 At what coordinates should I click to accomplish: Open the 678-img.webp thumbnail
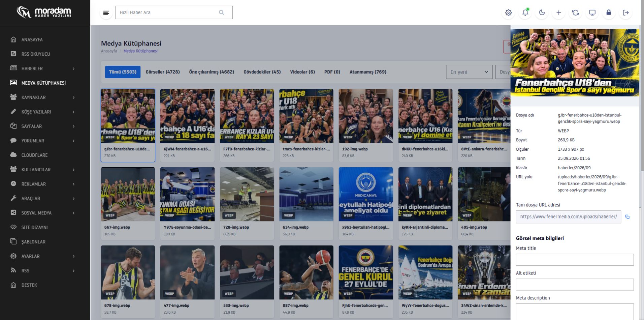(128, 272)
